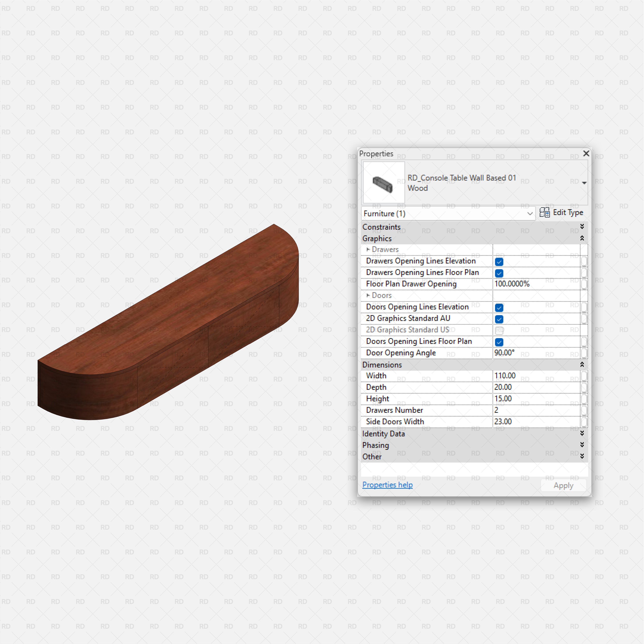
Task: Click the family preview thumbnail image
Action: pyautogui.click(x=383, y=182)
